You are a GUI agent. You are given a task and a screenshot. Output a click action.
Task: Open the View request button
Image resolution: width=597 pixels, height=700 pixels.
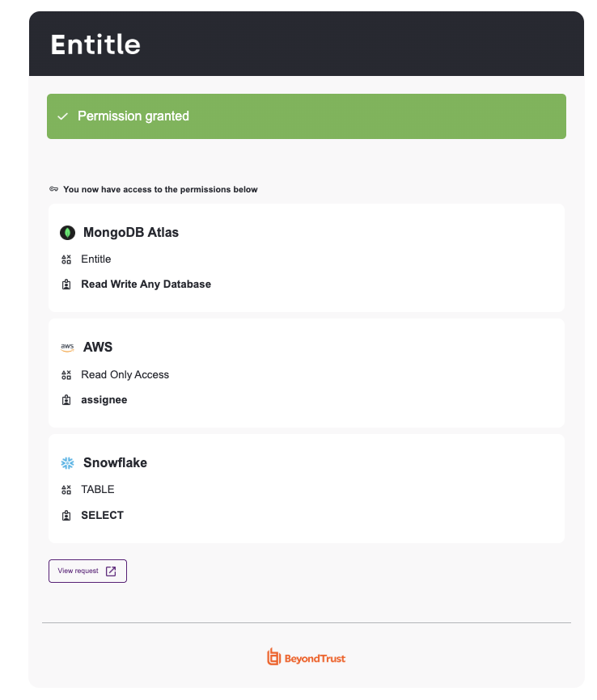coord(87,571)
